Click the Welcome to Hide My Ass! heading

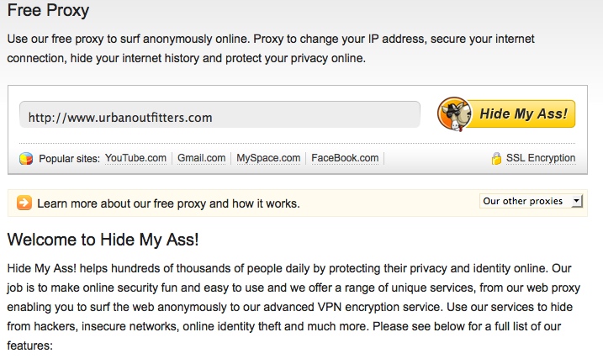click(103, 240)
